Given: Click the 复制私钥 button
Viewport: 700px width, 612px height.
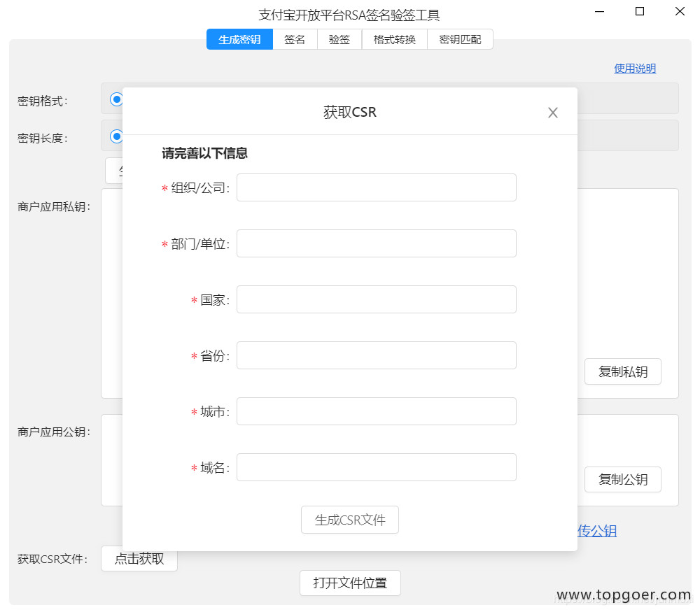Looking at the screenshot, I should click(x=623, y=371).
